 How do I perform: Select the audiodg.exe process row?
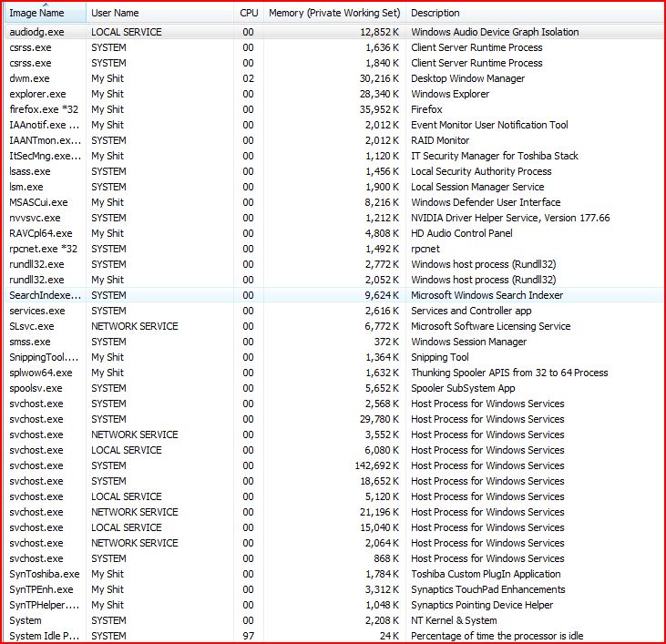334,32
